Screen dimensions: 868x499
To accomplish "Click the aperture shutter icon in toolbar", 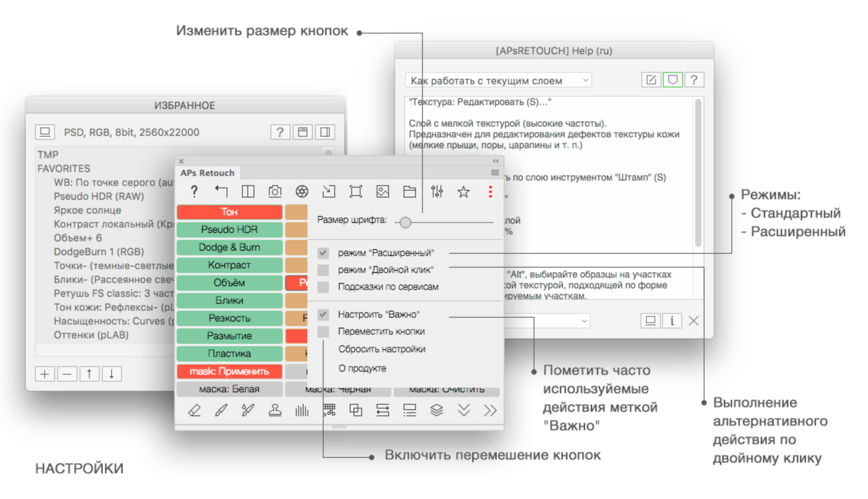I will tap(302, 191).
